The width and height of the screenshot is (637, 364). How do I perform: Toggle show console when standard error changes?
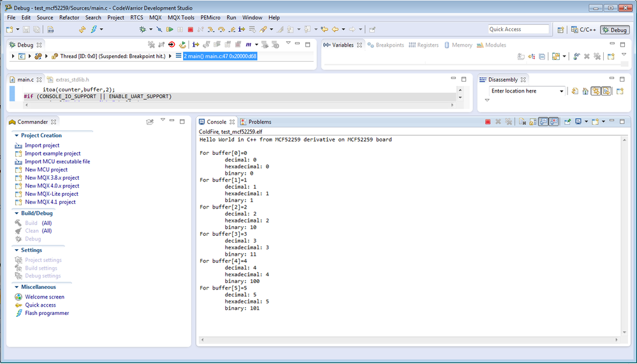tap(553, 122)
